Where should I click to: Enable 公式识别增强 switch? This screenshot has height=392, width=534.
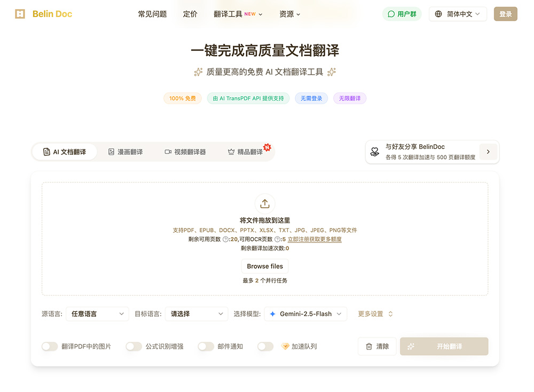[x=134, y=347]
